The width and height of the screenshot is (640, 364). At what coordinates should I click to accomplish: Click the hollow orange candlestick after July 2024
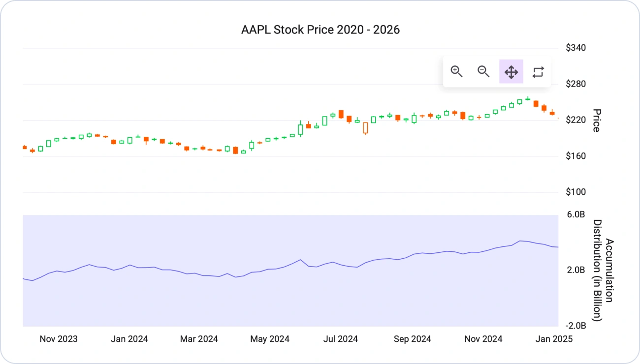pos(365,128)
